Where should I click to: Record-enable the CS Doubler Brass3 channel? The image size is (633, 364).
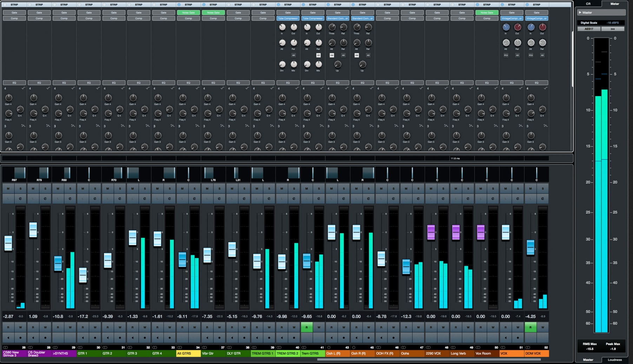(45, 338)
